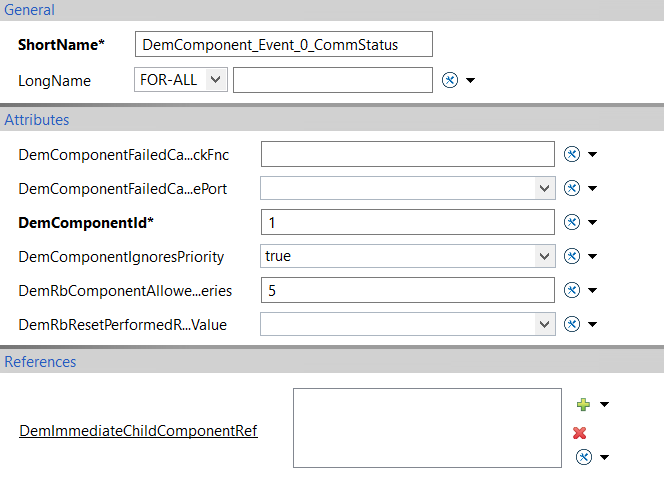Viewport: 664px width, 481px height.
Task: Click the empty LongName text field
Action: pos(333,80)
